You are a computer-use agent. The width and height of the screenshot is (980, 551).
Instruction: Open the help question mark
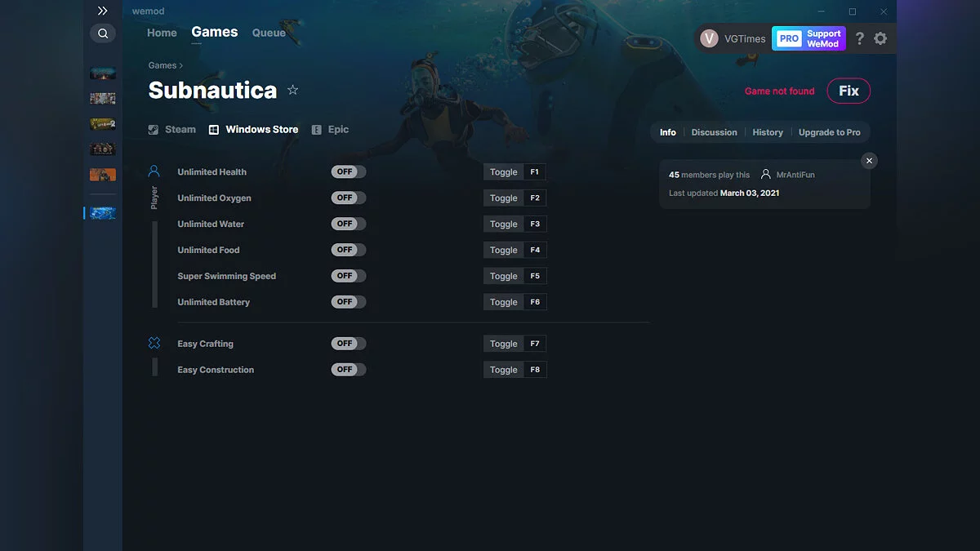(859, 38)
